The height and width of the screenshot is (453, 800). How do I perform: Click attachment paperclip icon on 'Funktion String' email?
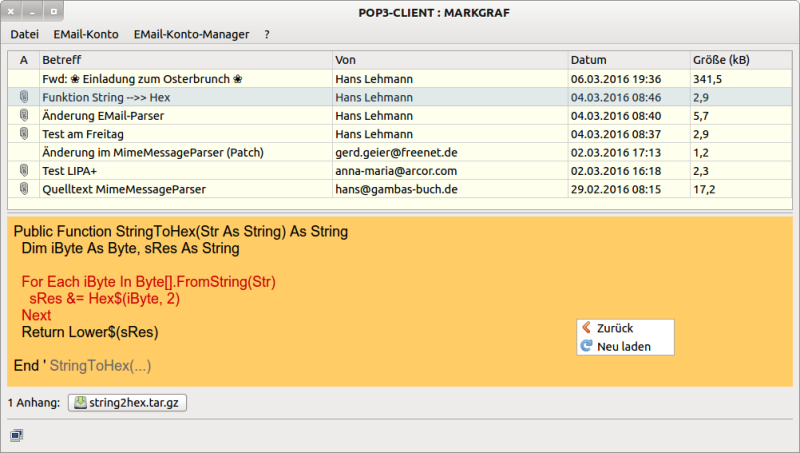coord(24,97)
